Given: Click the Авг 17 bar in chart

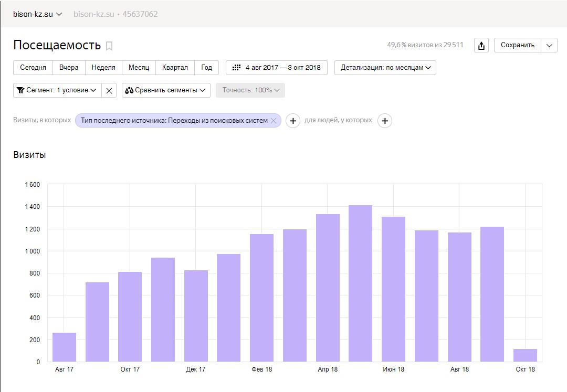Looking at the screenshot, I should pyautogui.click(x=64, y=347).
